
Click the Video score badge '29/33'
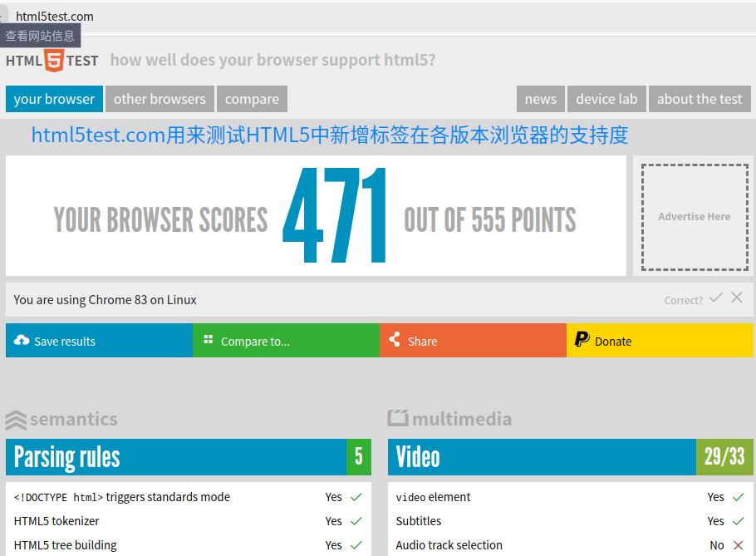(724, 457)
